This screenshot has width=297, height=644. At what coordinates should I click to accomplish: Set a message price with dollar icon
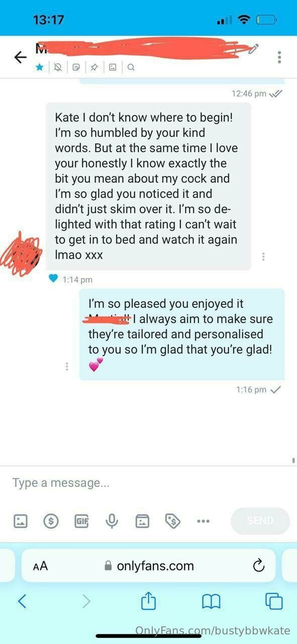(x=51, y=521)
